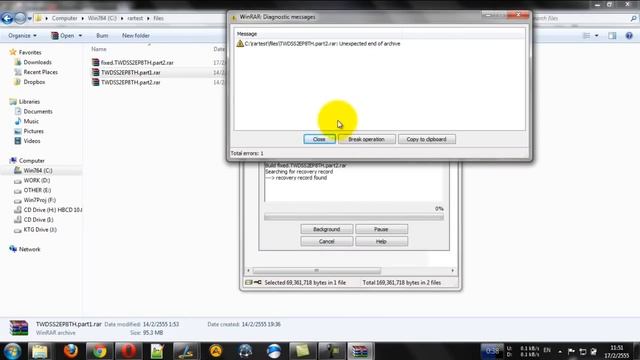Screen dimensions: 640x360
Task: Click scroll right arrow in WinRAR window
Action: point(452,270)
